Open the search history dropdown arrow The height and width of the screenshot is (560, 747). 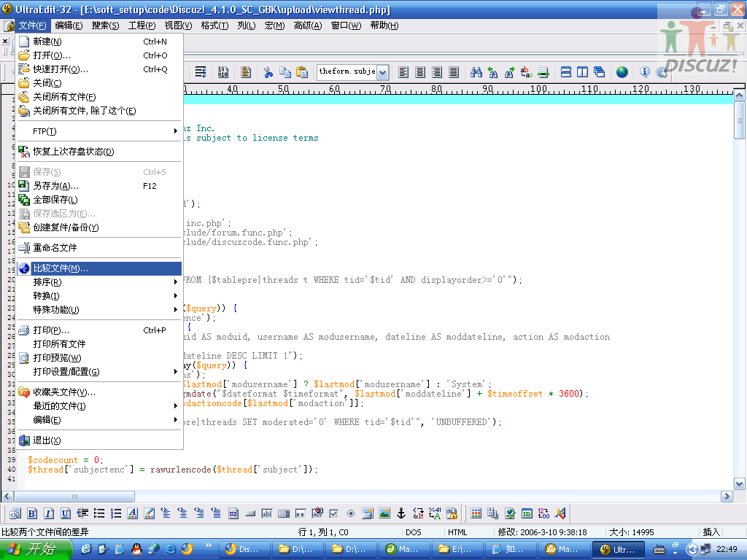pyautogui.click(x=382, y=72)
